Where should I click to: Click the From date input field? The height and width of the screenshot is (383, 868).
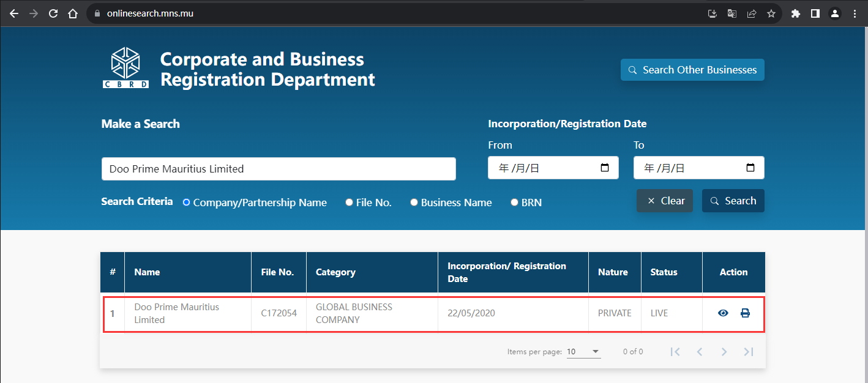point(553,168)
